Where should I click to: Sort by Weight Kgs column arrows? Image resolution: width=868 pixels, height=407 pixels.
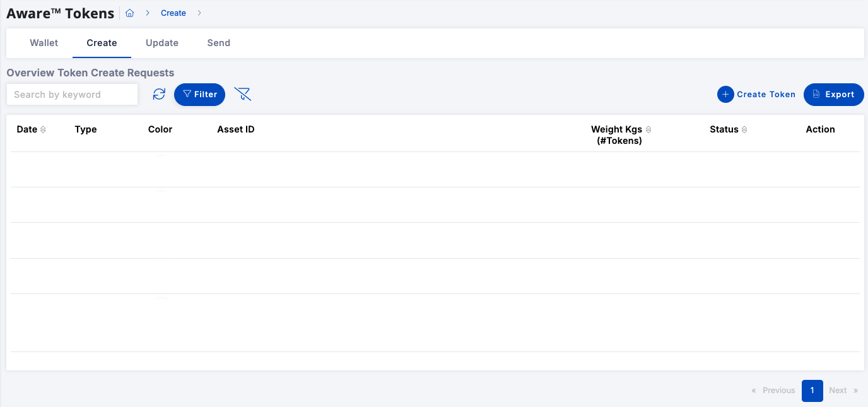[x=648, y=129]
